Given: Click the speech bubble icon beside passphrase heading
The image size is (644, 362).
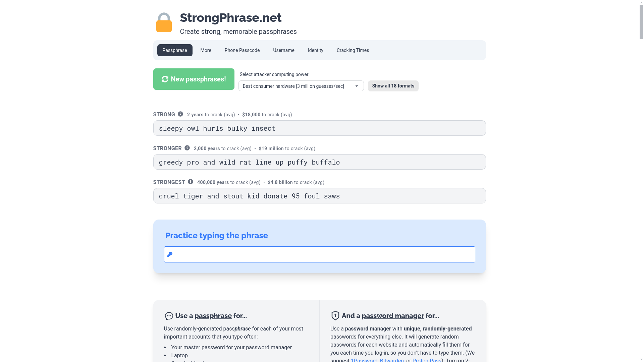Looking at the screenshot, I should point(169,316).
